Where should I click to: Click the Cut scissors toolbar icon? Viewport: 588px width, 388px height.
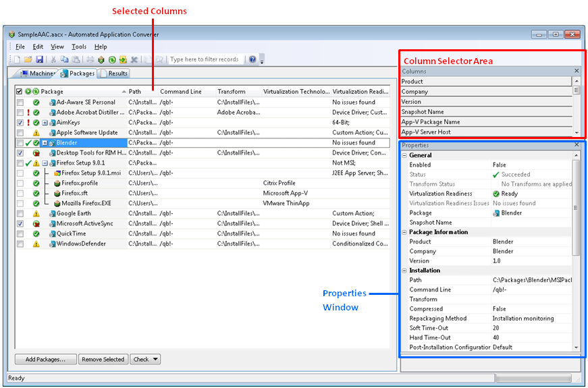[x=53, y=59]
